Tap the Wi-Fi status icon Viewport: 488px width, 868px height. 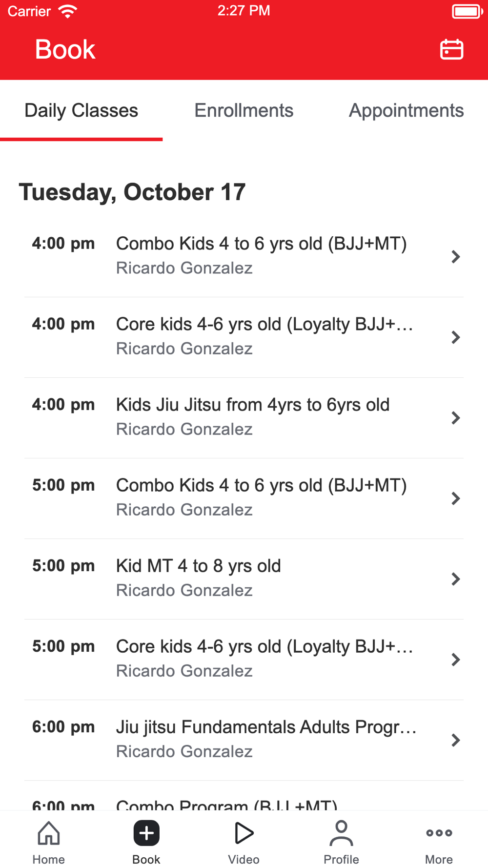pyautogui.click(x=67, y=11)
